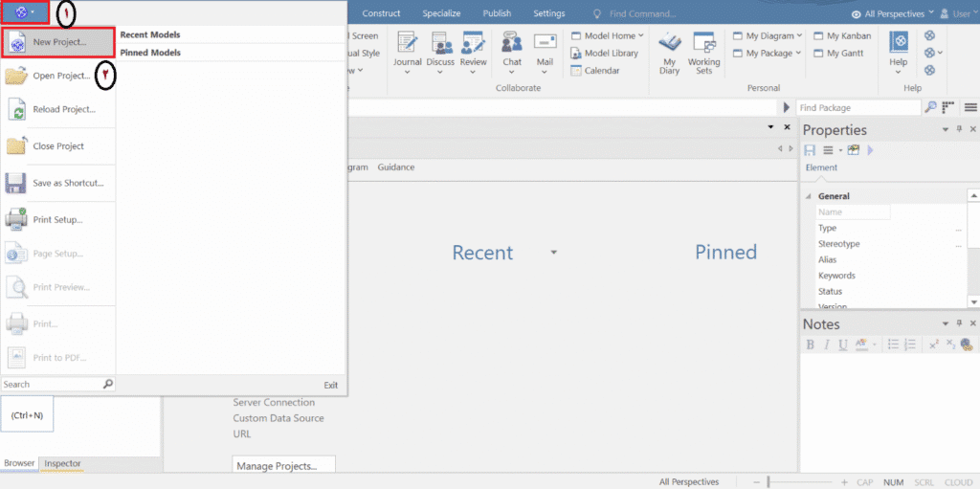This screenshot has width=980, height=489.
Task: Toggle superscript in Notes toolbar
Action: (934, 345)
